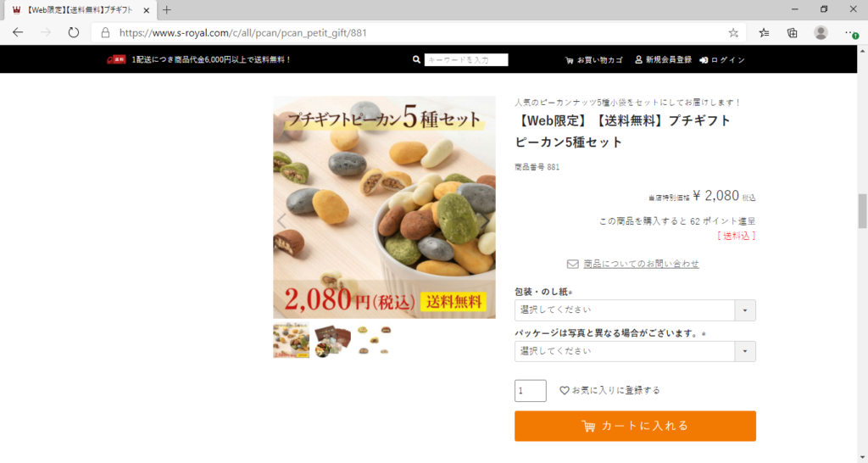868x463 pixels.
Task: Click the quantity input field
Action: pyautogui.click(x=531, y=390)
